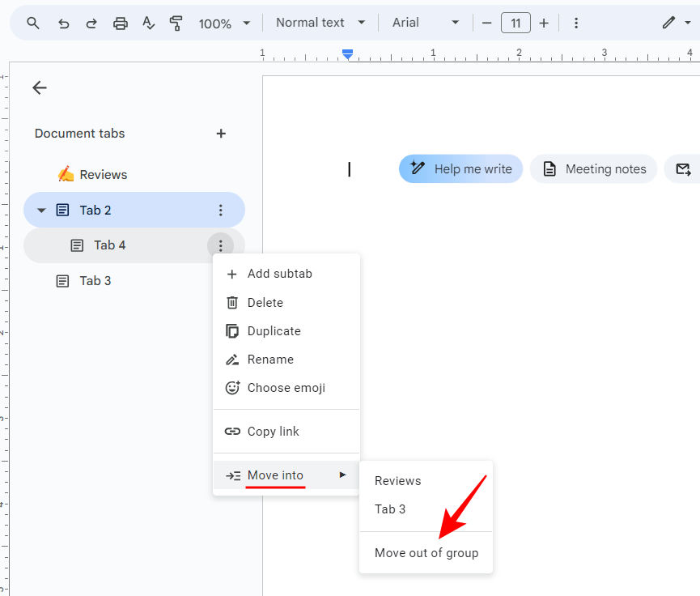Screen dimensions: 700x596
Task: Collapse the document tabs sidebar with the back arrow
Action: coord(39,87)
